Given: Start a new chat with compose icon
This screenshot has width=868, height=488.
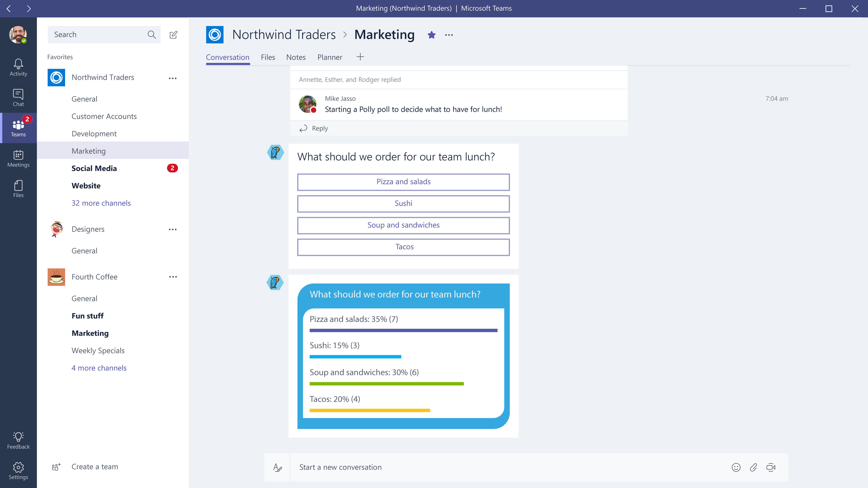Looking at the screenshot, I should click(x=173, y=34).
